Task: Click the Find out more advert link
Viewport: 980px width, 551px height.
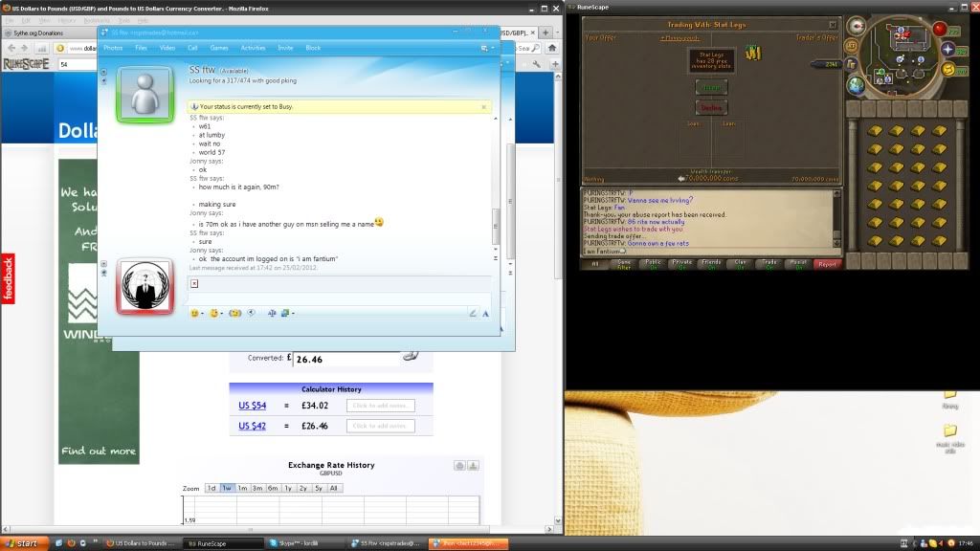Action: pos(99,452)
